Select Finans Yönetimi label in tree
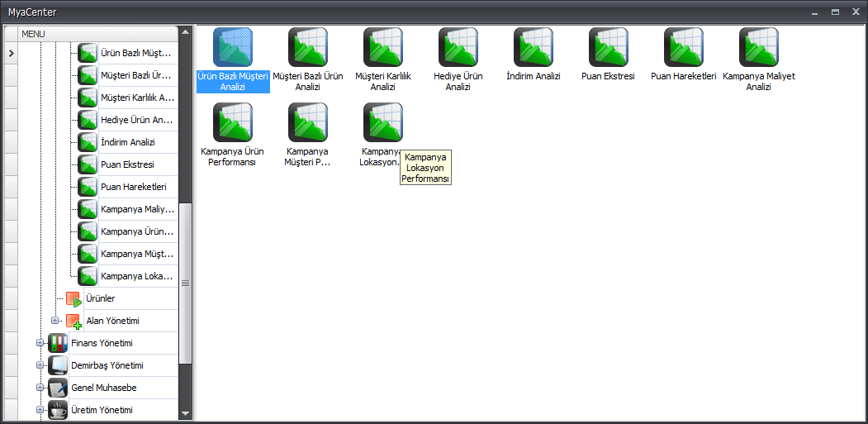 pyautogui.click(x=102, y=343)
